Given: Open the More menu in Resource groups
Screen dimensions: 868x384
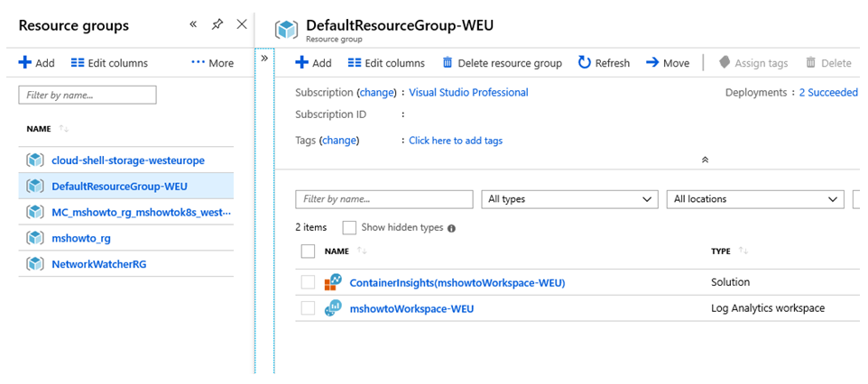Looking at the screenshot, I should click(213, 63).
